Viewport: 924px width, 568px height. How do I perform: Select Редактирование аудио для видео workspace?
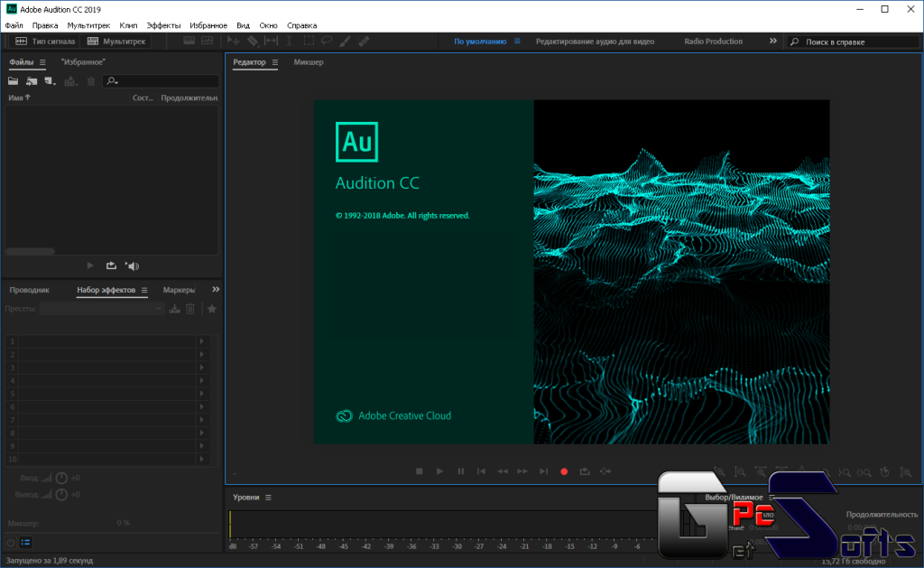[595, 42]
